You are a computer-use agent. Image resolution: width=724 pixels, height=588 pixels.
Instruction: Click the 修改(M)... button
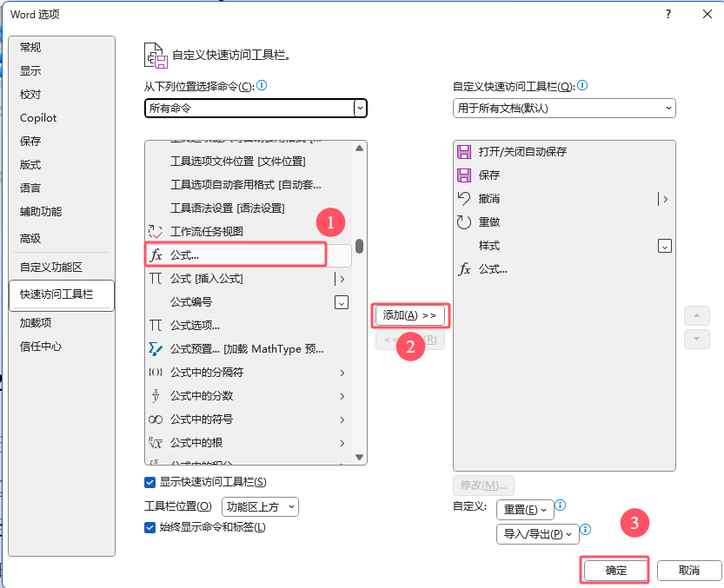point(483,486)
